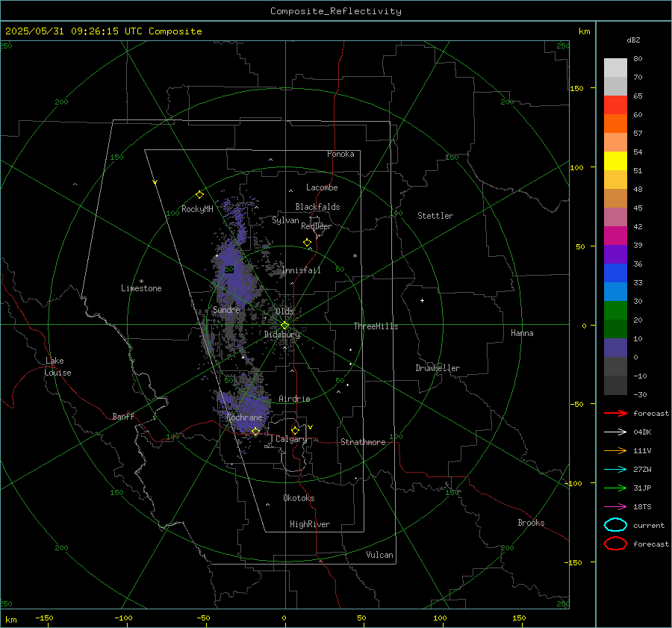Screen dimensions: 672x628
Task: Click the Stettler map label
Action: pos(435,216)
